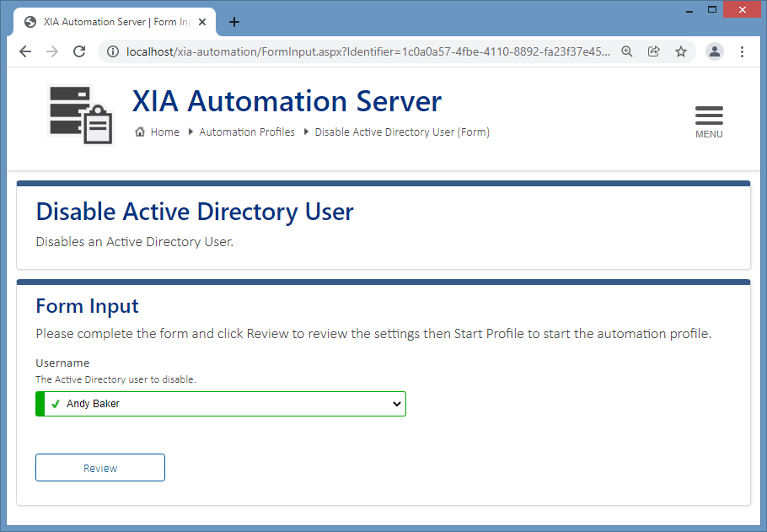Click the dropdown arrow on the Username selector
Screen dimensions: 767x532
[x=396, y=403]
